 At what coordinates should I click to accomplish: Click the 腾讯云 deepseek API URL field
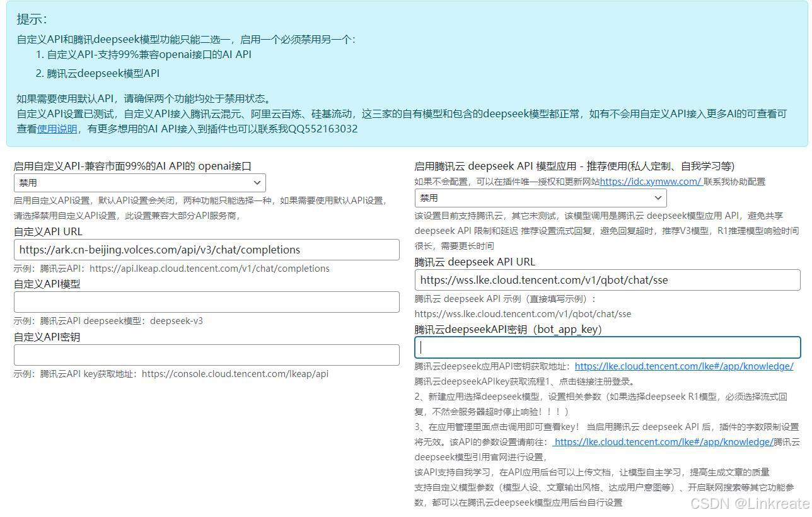point(608,280)
